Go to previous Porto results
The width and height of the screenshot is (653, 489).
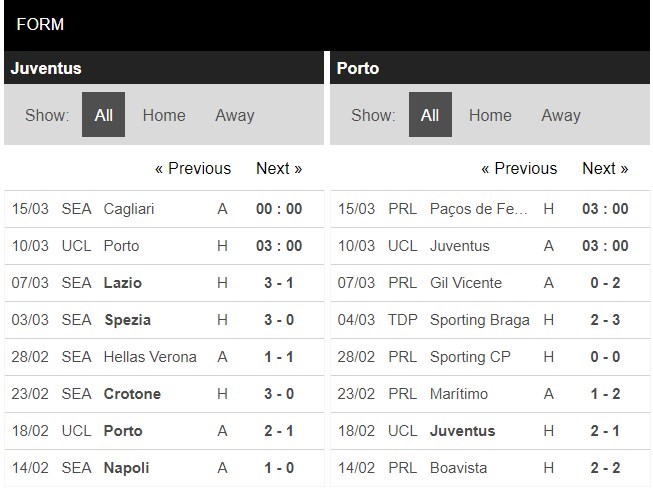click(x=519, y=168)
